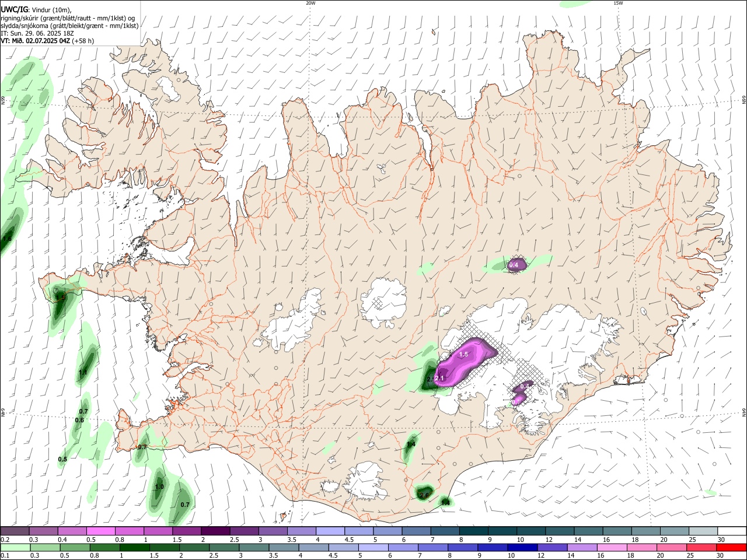
Task: Click the title text "UWC/IG: Vindur (10m),"
Action: click(36, 9)
